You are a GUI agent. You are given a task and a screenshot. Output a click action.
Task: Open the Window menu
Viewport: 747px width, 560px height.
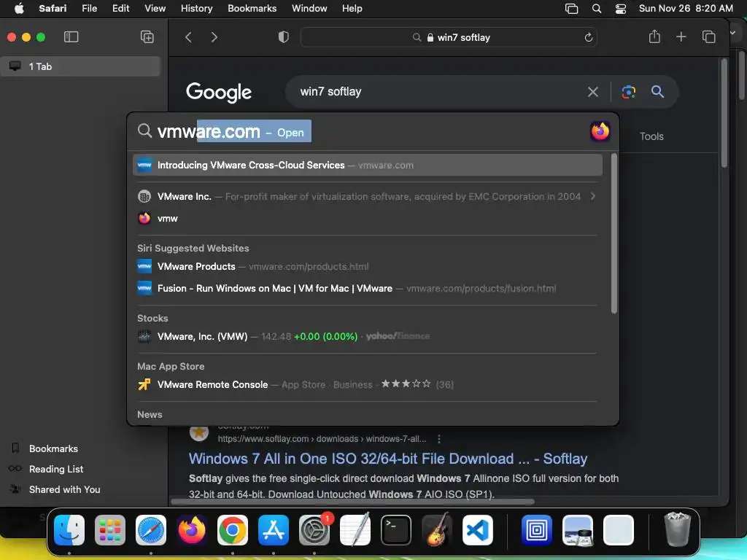coord(309,9)
